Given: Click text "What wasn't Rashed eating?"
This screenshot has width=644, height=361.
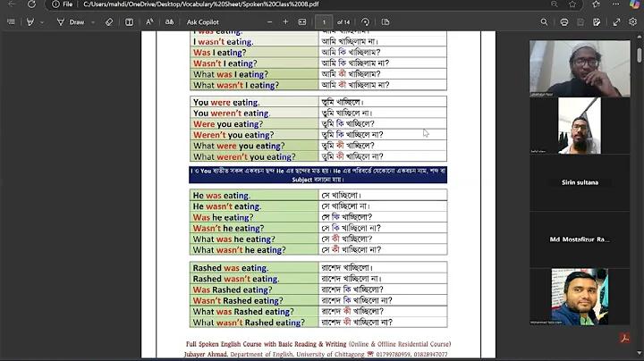Looking at the screenshot, I should 249,323.
